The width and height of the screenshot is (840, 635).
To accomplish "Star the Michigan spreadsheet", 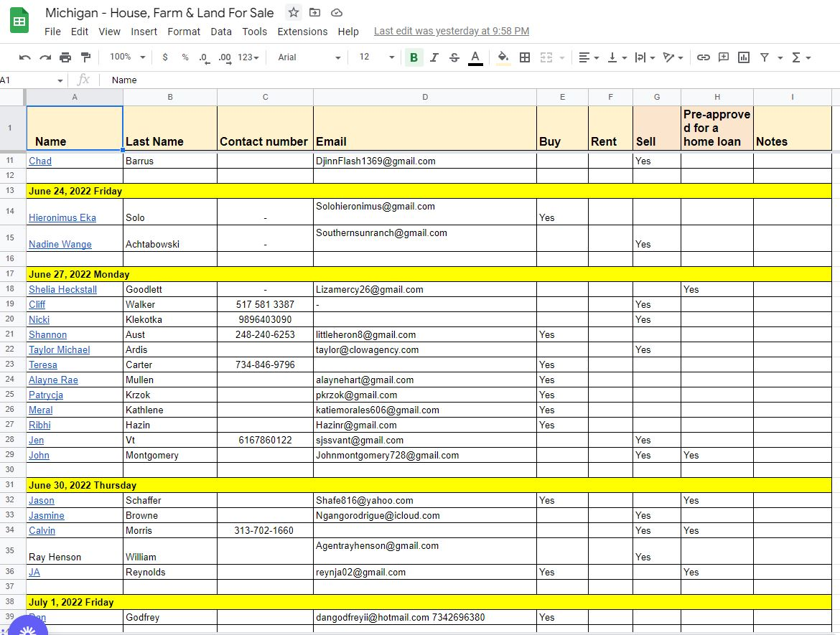I will [293, 12].
